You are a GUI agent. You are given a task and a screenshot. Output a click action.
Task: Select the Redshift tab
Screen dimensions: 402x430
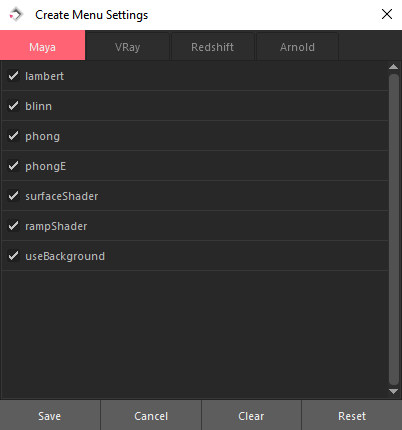point(213,47)
